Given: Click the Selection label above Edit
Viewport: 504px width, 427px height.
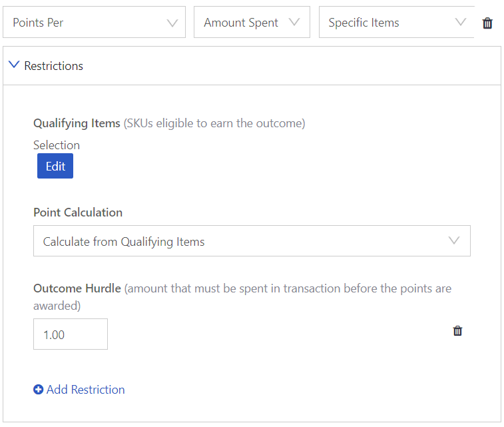Looking at the screenshot, I should coord(57,145).
